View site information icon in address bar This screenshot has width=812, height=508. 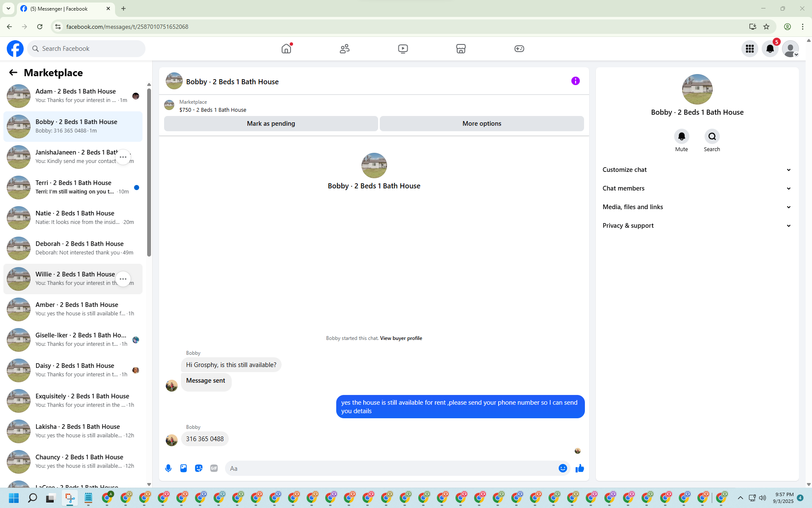pyautogui.click(x=58, y=27)
